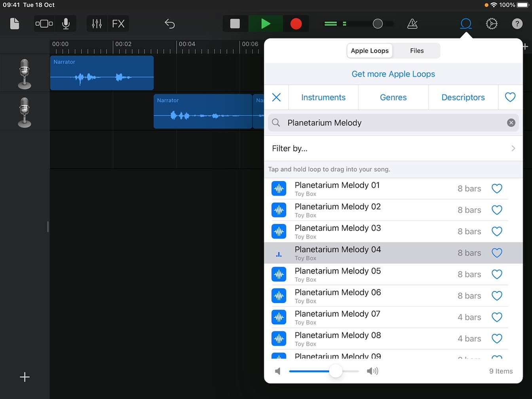Screen dimensions: 532x399
Task: Click the waveform icon for Planetarium Melody 08
Action: (279, 338)
